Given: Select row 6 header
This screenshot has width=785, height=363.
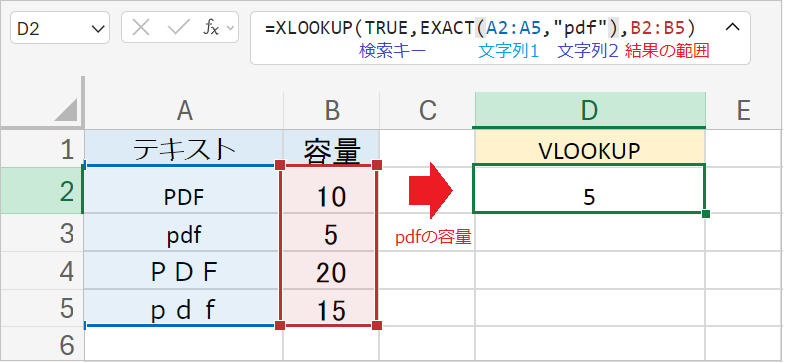Looking at the screenshot, I should pos(42,344).
